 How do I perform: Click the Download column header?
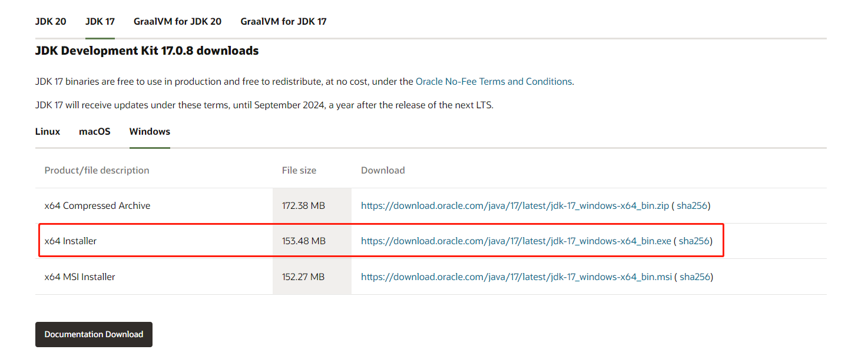383,170
